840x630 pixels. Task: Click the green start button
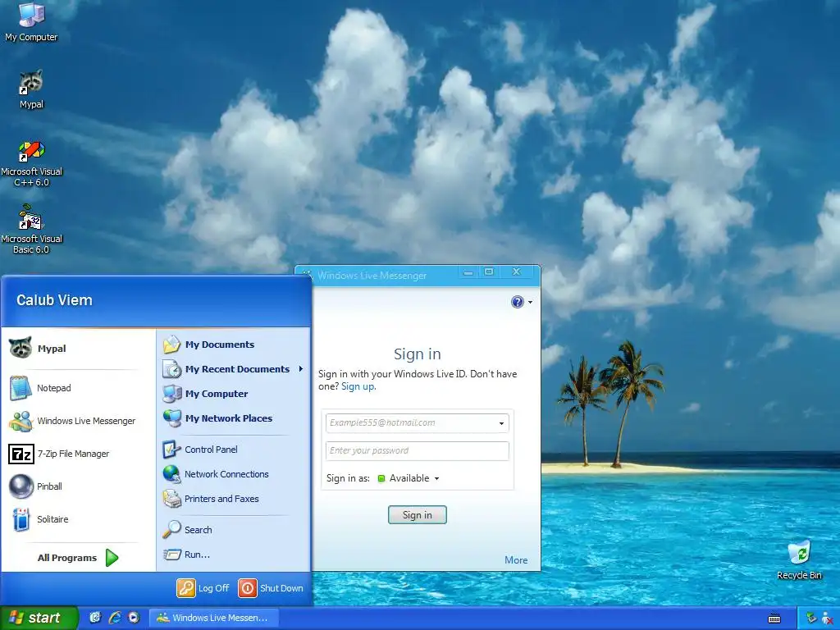tap(39, 618)
